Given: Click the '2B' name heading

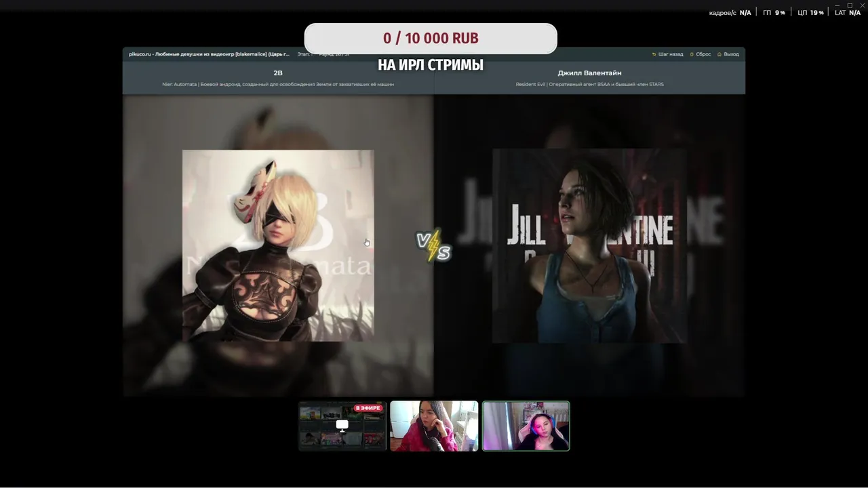Looking at the screenshot, I should coord(278,73).
